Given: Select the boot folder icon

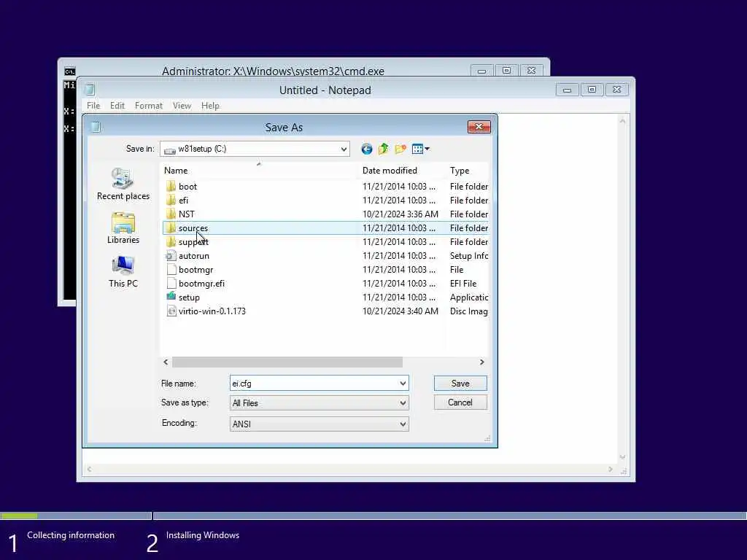Looking at the screenshot, I should point(171,186).
